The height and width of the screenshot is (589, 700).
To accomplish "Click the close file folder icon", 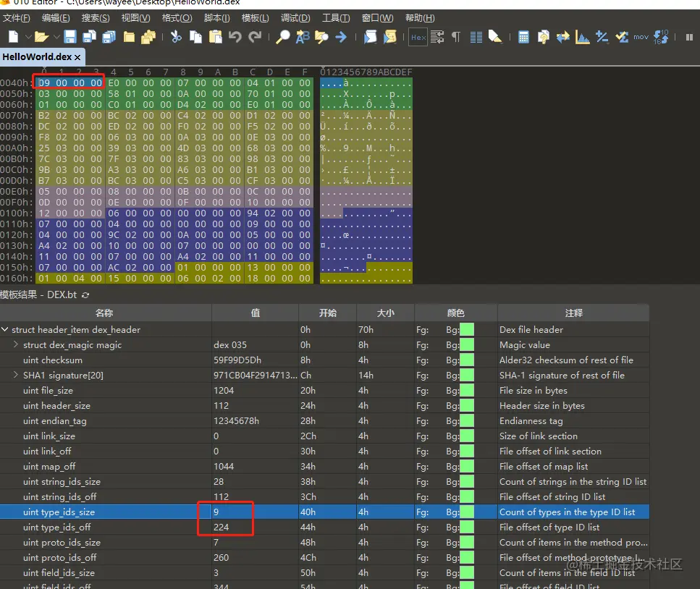I will tap(129, 37).
